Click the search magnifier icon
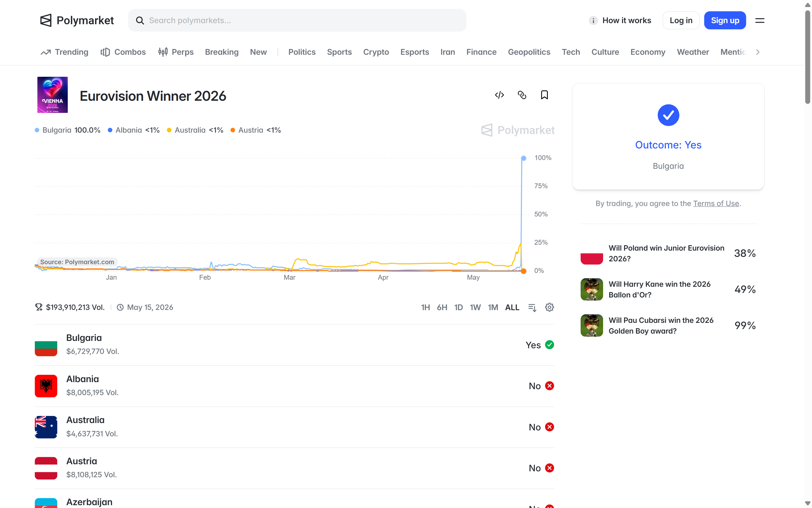The height and width of the screenshot is (508, 812). 140,21
